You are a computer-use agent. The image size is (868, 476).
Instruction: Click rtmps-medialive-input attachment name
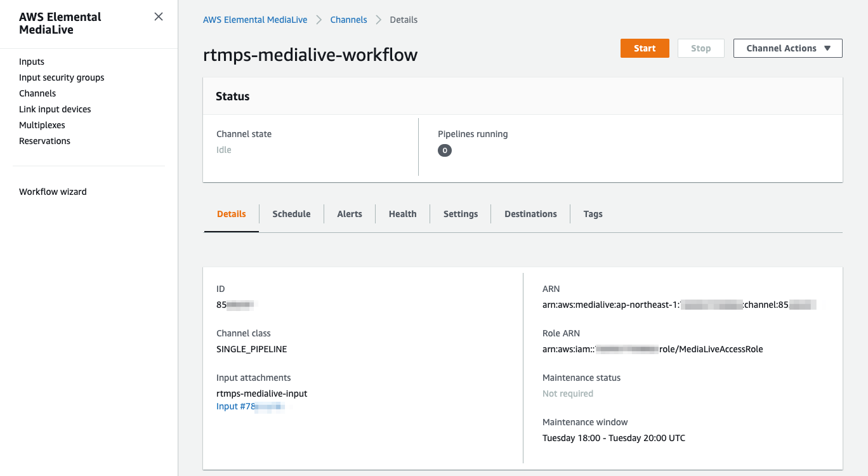(x=262, y=393)
